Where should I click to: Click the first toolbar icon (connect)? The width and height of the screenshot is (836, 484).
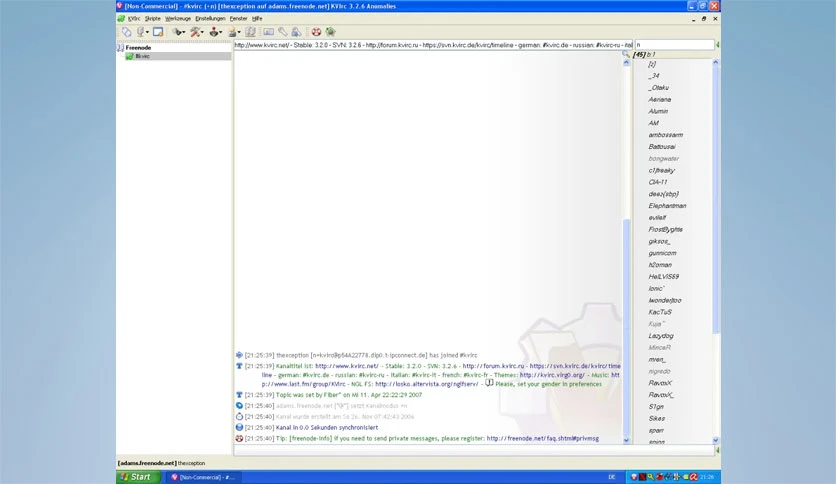tap(126, 32)
